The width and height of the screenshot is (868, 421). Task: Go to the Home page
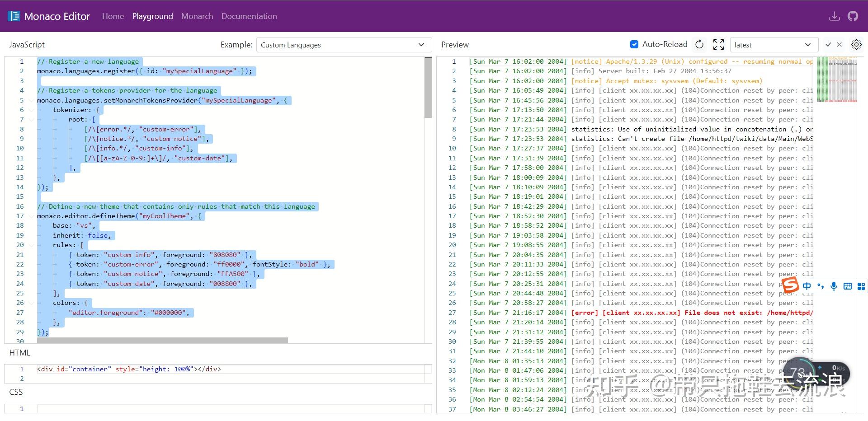113,16
